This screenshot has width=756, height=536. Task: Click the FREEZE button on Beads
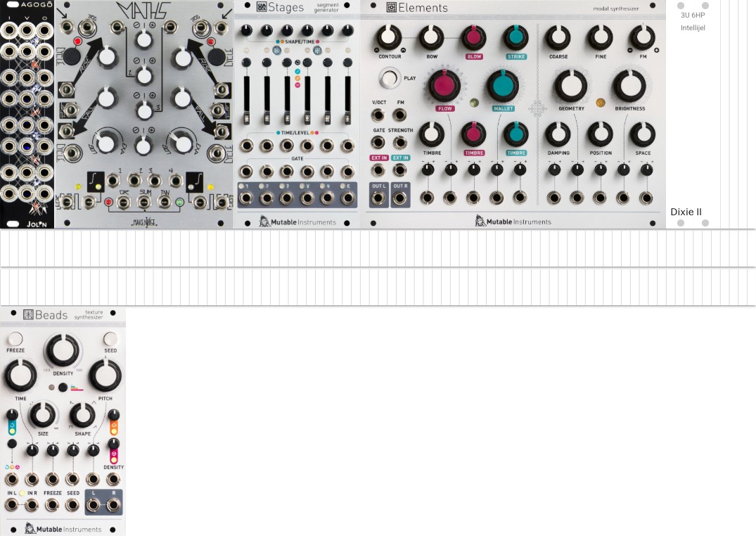[15, 338]
